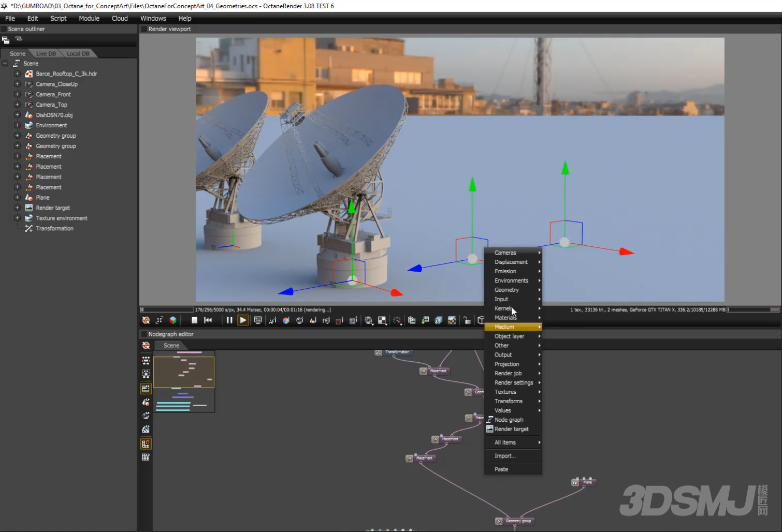Open the clay mode dropdown icon

click(369, 320)
